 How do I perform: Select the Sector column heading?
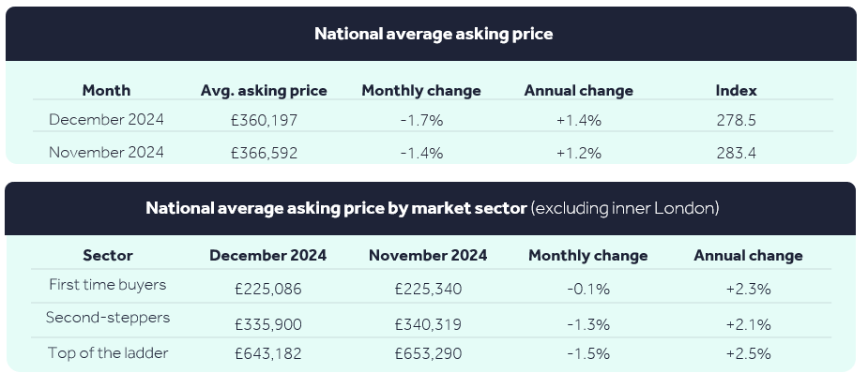108,255
